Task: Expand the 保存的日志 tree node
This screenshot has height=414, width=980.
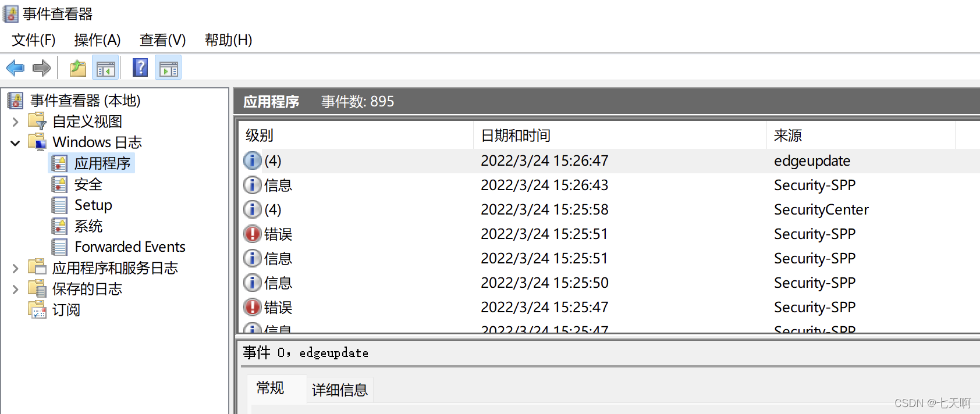Action: (x=16, y=289)
